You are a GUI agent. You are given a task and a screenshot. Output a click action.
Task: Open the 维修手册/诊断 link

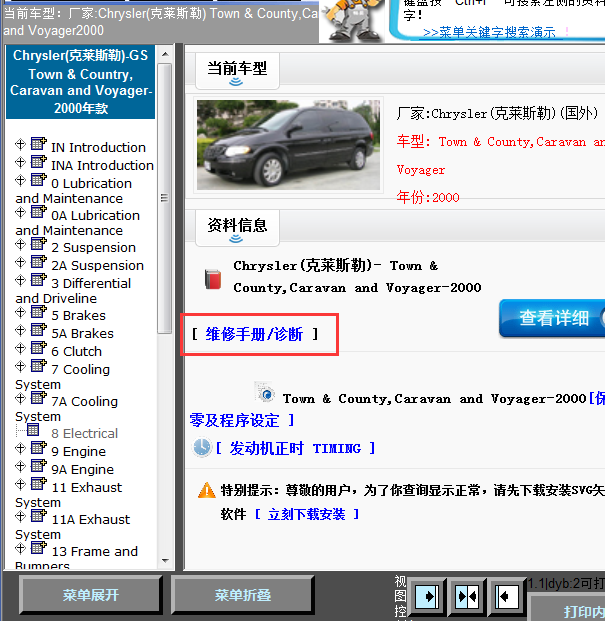pyautogui.click(x=254, y=335)
